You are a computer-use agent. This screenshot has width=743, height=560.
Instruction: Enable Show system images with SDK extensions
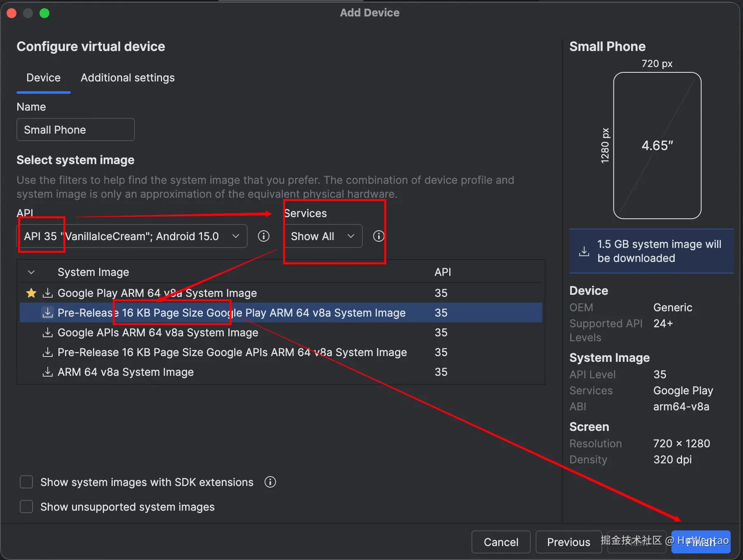click(27, 482)
